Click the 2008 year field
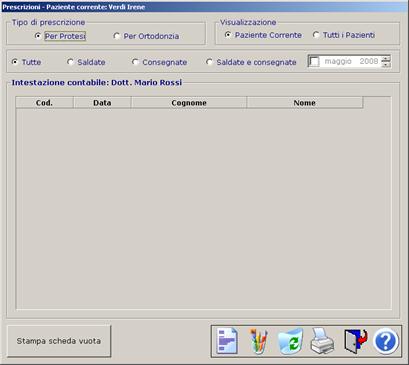The width and height of the screenshot is (409, 365). (369, 61)
